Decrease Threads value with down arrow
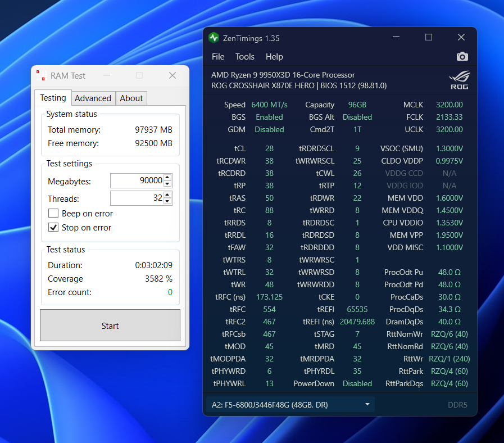Screen dimensions: 504x443 (x=168, y=201)
